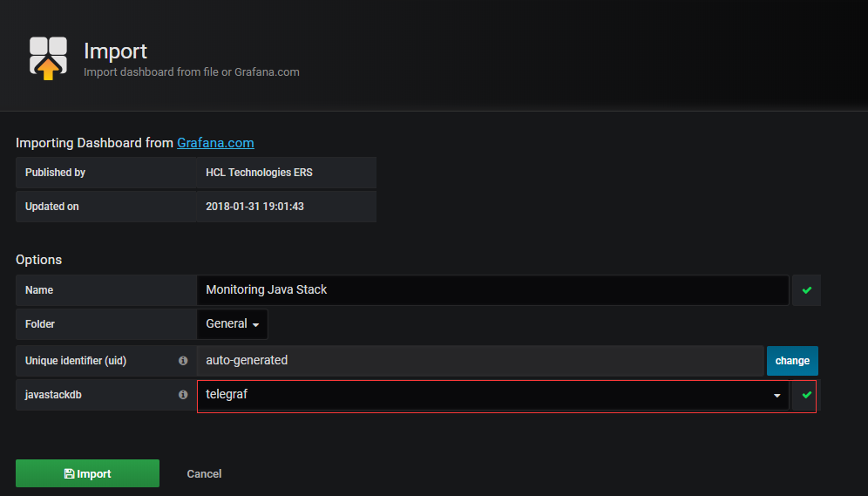Click the Import dashboard header icon
This screenshot has width=868, height=496.
(48, 58)
